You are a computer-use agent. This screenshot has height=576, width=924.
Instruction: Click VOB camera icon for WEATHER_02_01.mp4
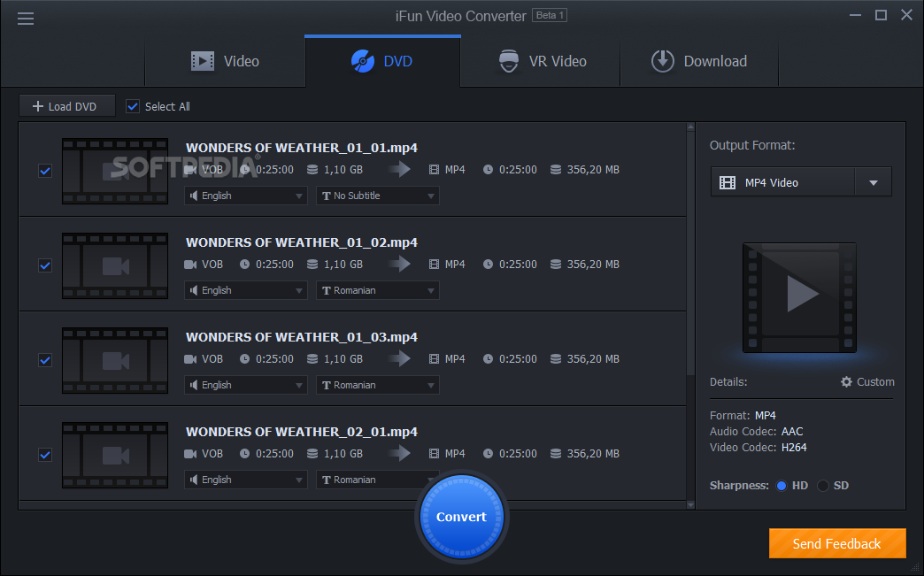[x=190, y=454]
